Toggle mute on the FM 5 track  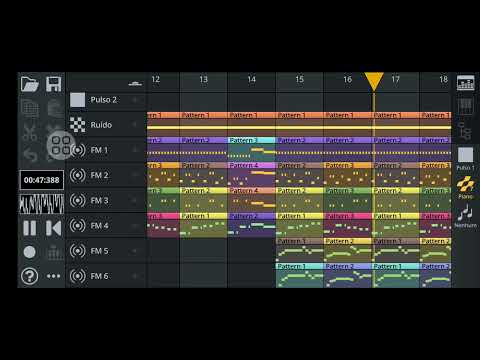(135, 251)
